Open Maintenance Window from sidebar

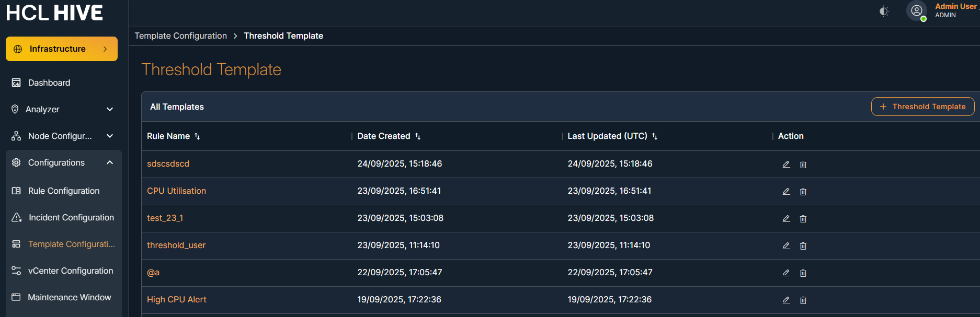69,297
